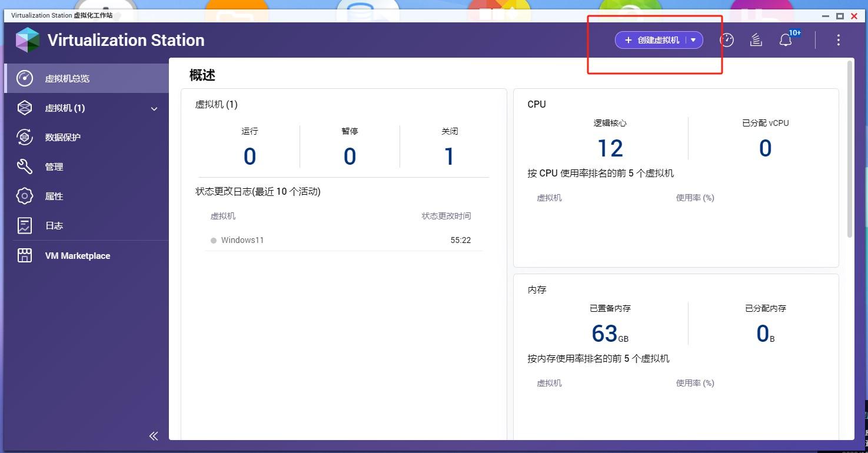Click the 日志 sidebar icon

click(x=25, y=225)
